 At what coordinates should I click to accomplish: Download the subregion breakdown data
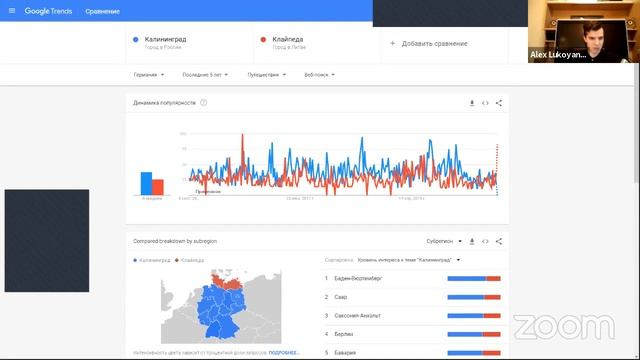click(x=472, y=242)
